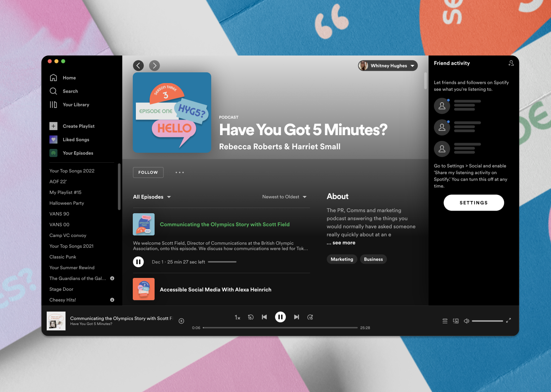Open the three-dot more options menu
This screenshot has height=392, width=551.
tap(180, 172)
